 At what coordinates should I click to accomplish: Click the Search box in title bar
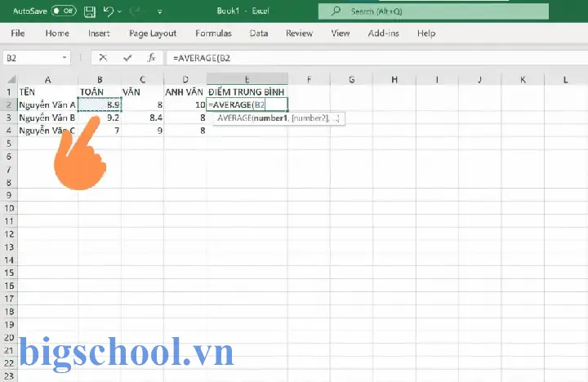pos(434,11)
